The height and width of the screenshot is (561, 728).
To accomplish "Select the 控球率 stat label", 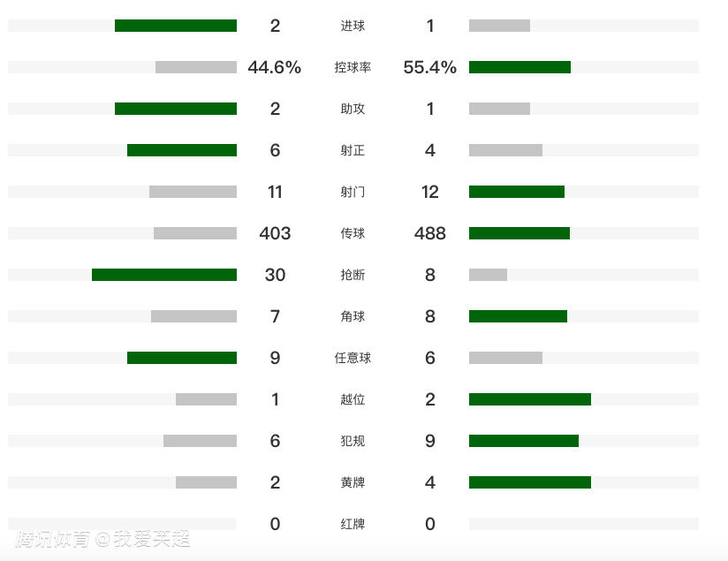I will (x=353, y=67).
